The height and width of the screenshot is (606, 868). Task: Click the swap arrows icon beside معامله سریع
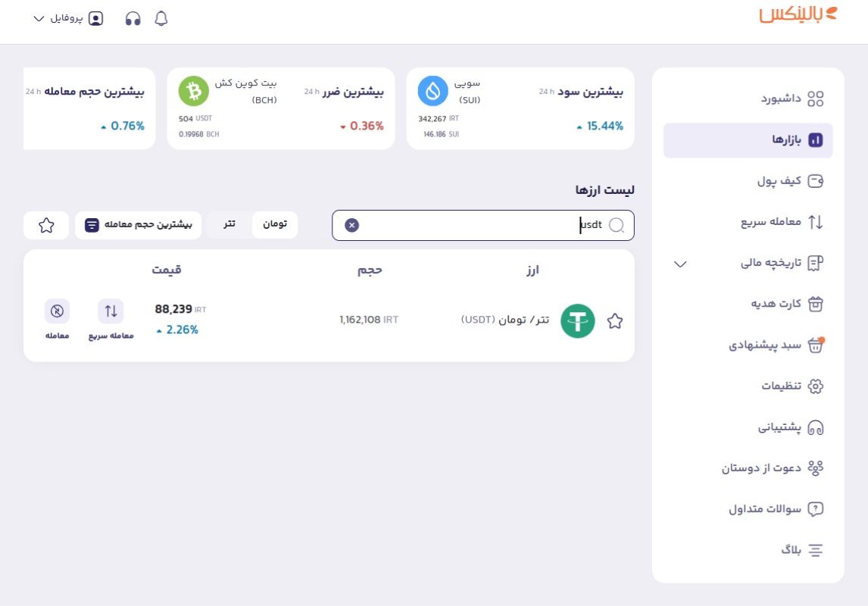pos(816,223)
